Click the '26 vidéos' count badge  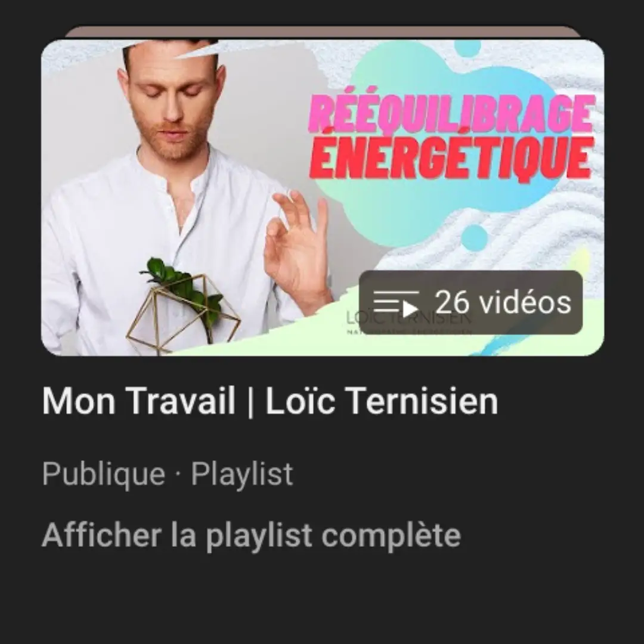470,302
